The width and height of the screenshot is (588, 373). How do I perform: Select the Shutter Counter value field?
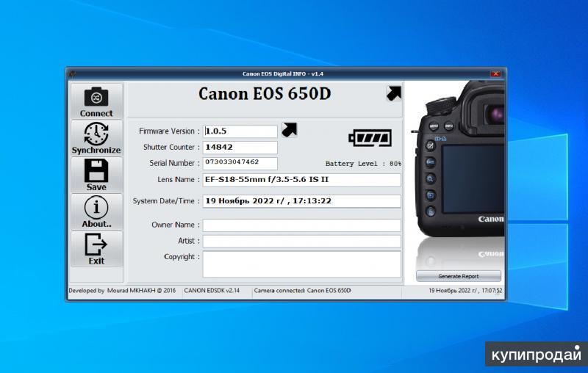pos(240,147)
